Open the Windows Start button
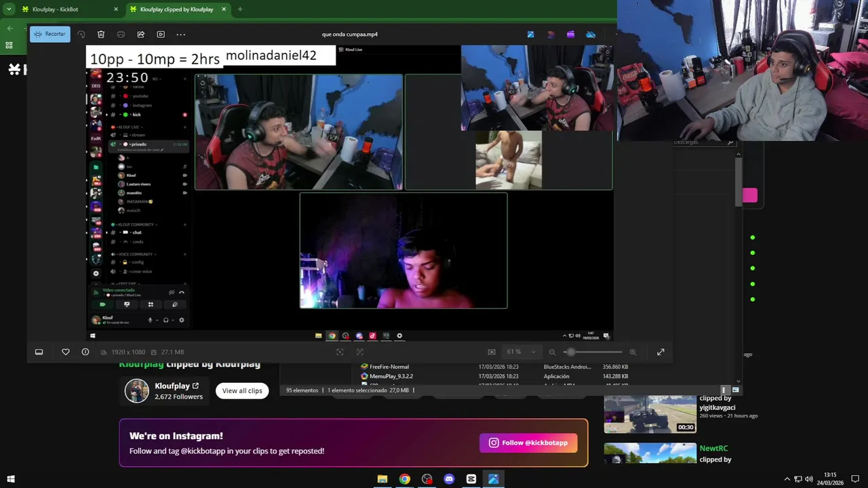 click(x=11, y=479)
